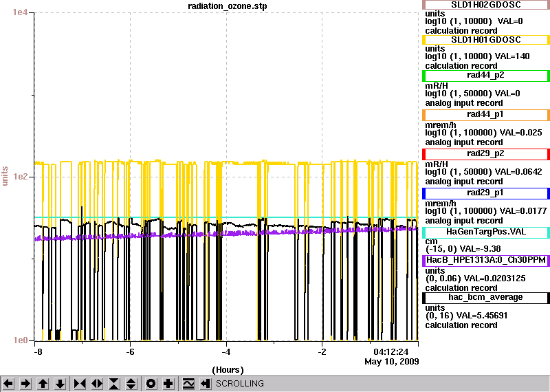Screen dimensions: 550x392
Task: Click the -8 hours axis tick label
Action: coord(38,352)
